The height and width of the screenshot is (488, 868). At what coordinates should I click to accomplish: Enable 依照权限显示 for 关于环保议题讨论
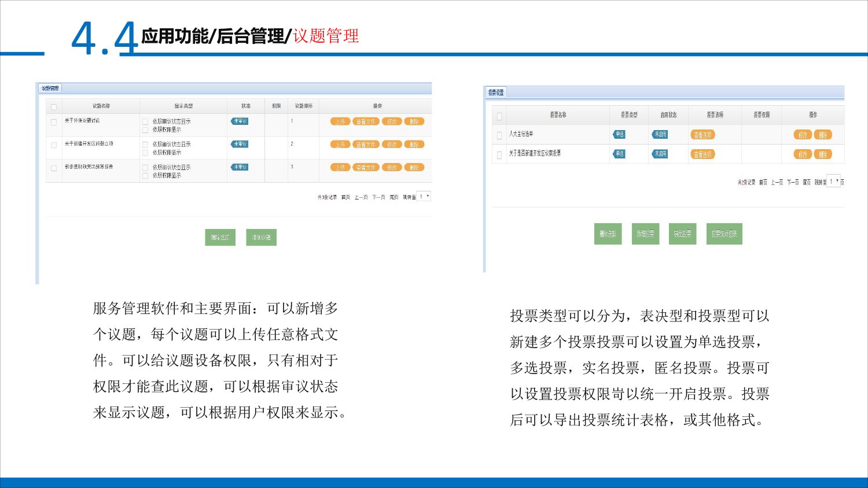click(145, 130)
